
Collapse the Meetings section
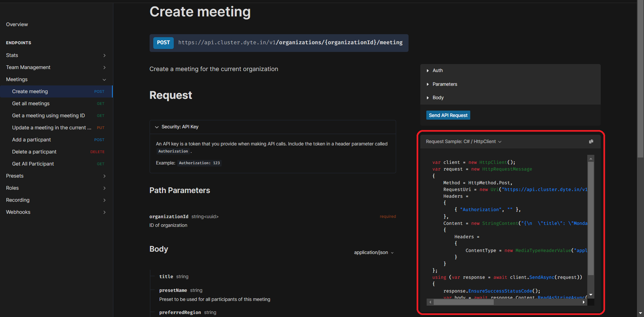tap(56, 79)
